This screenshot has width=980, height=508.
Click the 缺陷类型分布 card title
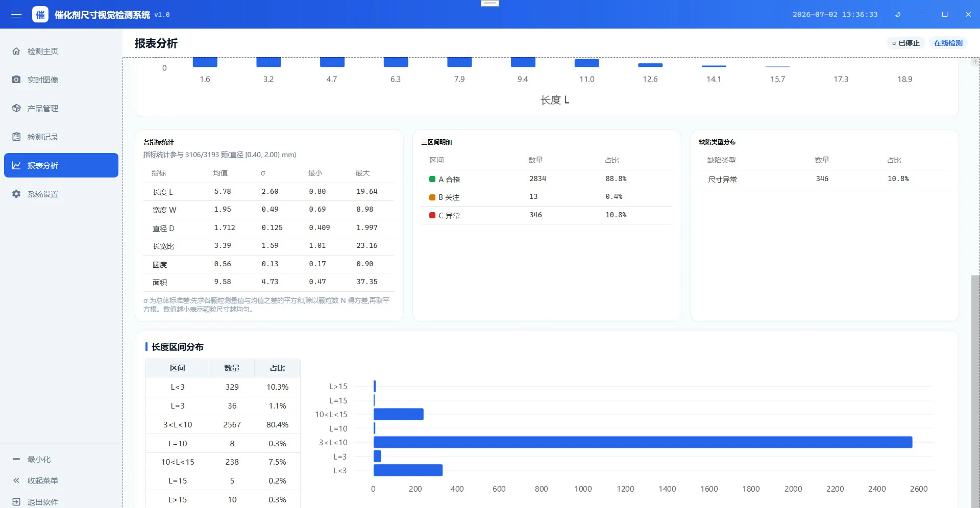click(717, 142)
